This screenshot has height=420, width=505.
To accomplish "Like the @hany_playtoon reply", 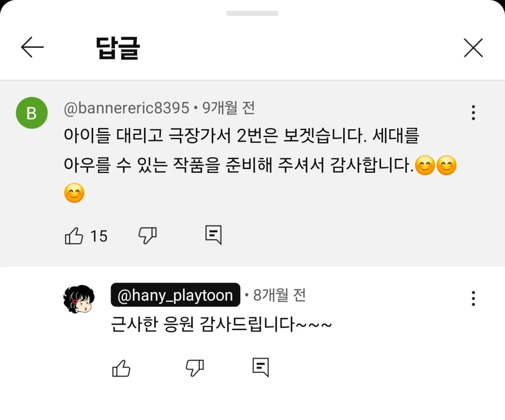I will [121, 368].
